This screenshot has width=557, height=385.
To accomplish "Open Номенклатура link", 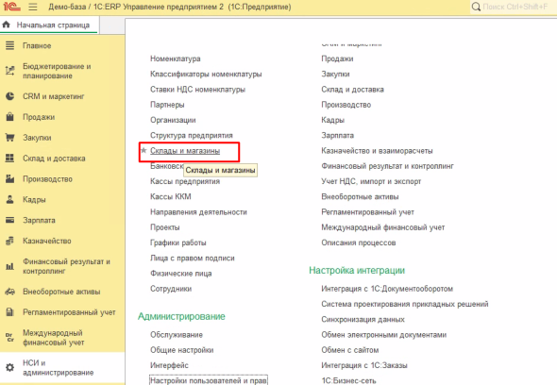I will [175, 59].
